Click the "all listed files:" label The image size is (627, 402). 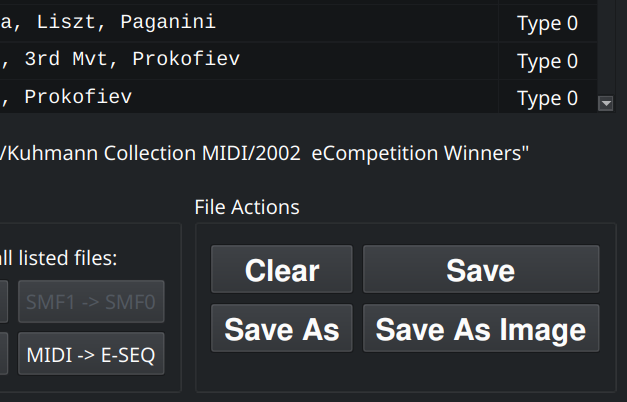[58, 258]
